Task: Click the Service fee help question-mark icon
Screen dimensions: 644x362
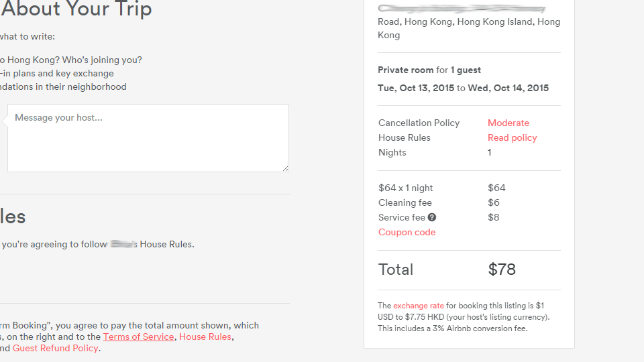Action: pos(431,217)
